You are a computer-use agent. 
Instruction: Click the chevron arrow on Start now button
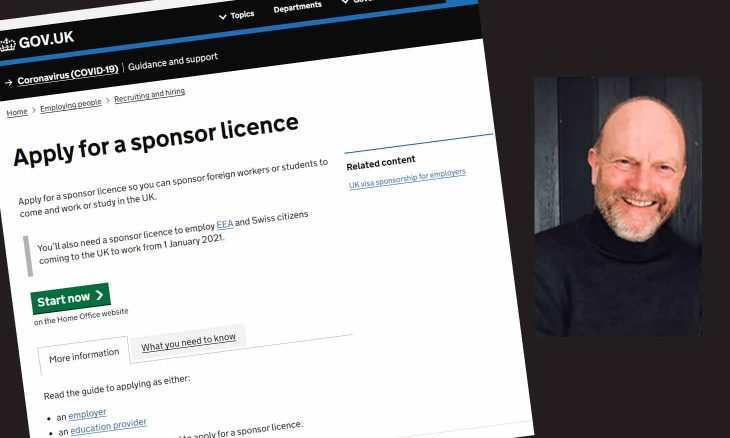[99, 295]
